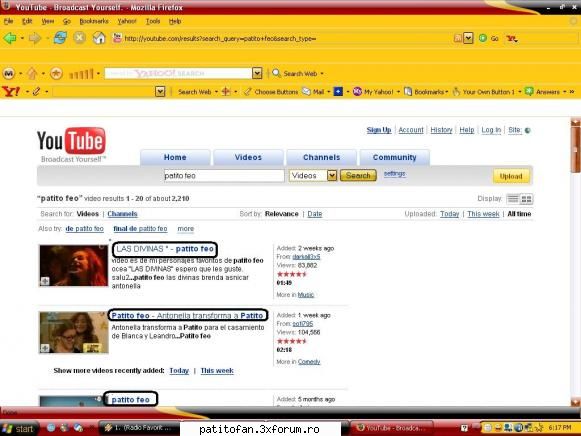Switch to the Videos tab on YouTube
581x436 pixels.
(x=248, y=157)
